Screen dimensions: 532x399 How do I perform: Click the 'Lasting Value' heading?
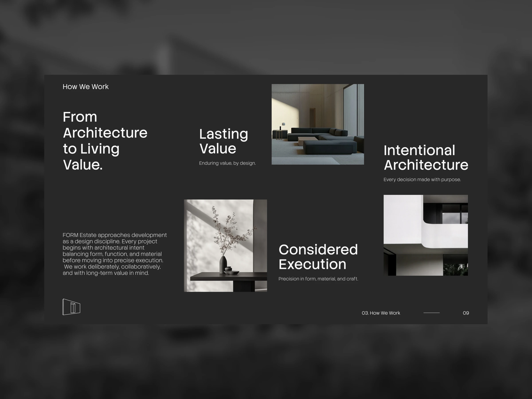223,141
